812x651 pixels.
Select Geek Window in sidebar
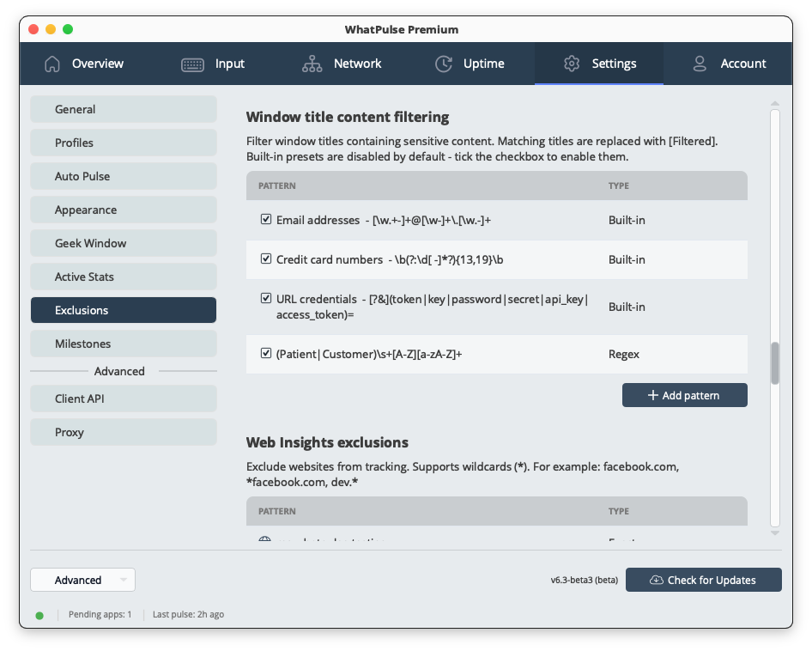pyautogui.click(x=124, y=243)
